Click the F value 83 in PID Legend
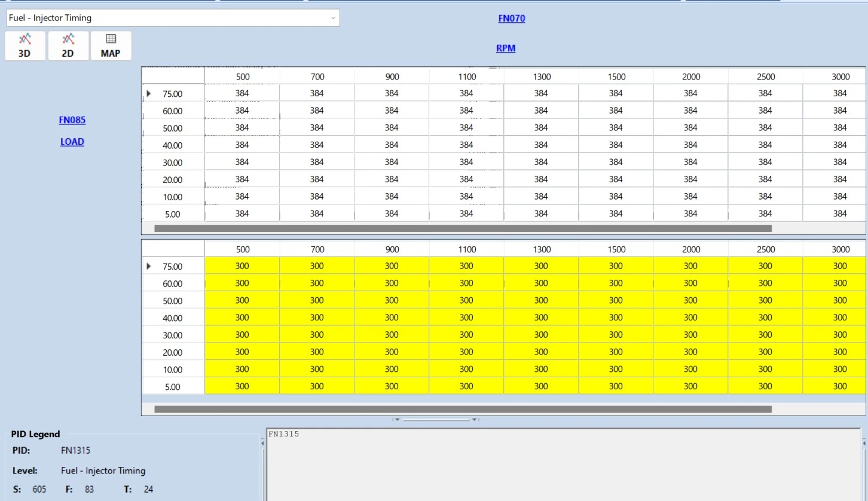The height and width of the screenshot is (501, 868). 89,490
